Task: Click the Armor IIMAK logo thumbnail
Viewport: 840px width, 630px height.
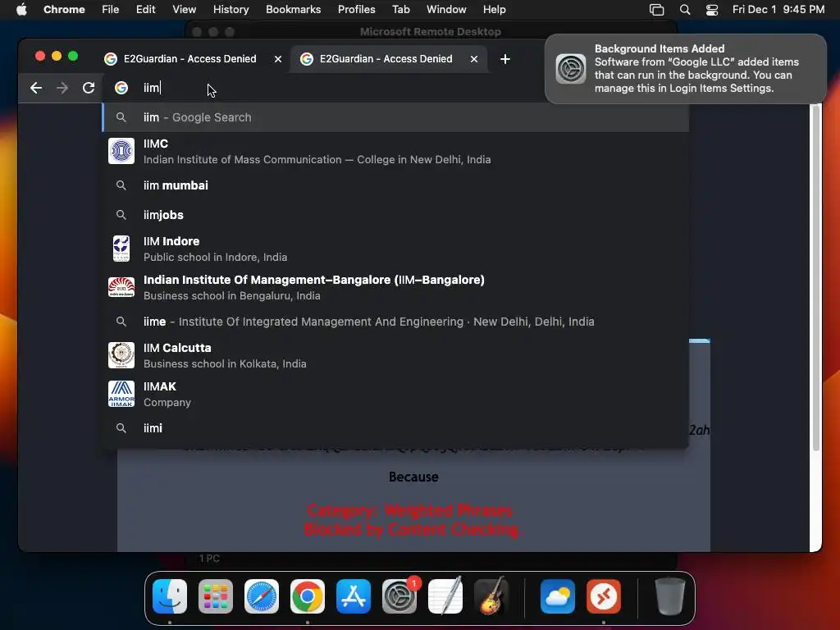Action: 121,394
